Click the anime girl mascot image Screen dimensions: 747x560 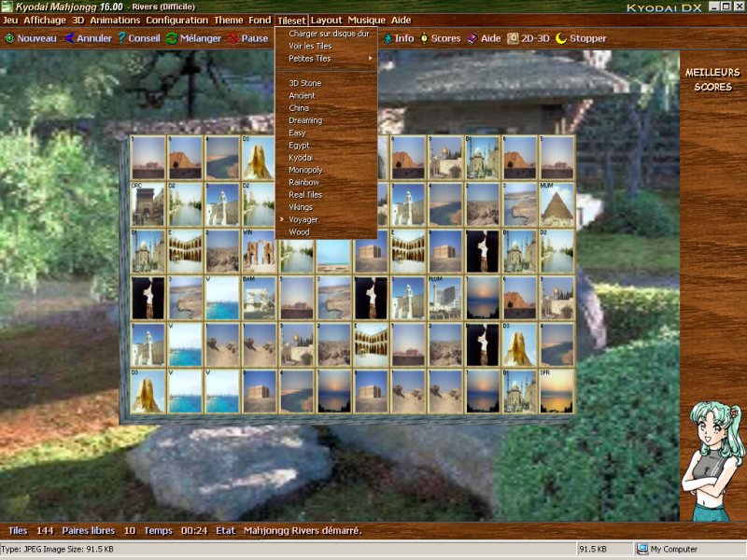pos(712,460)
